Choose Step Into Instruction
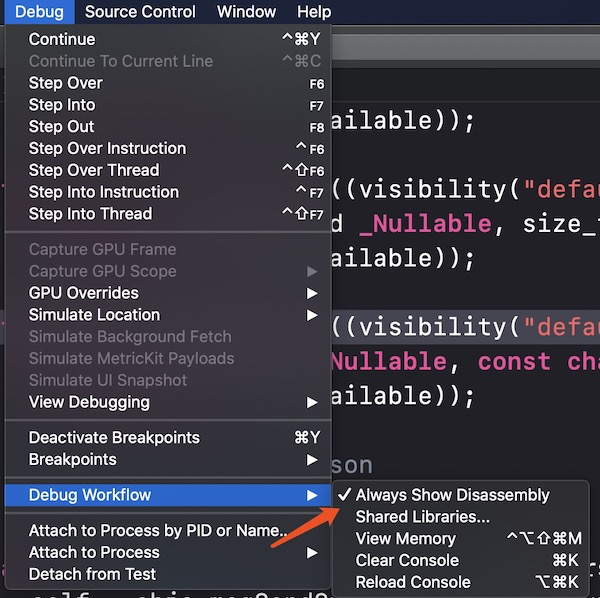Screen dimensions: 600x598 (168, 192)
